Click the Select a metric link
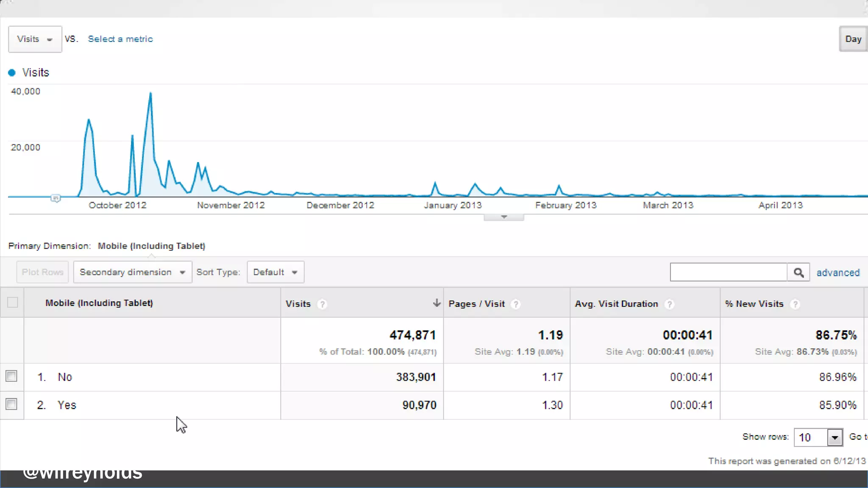868x488 pixels. 120,39
